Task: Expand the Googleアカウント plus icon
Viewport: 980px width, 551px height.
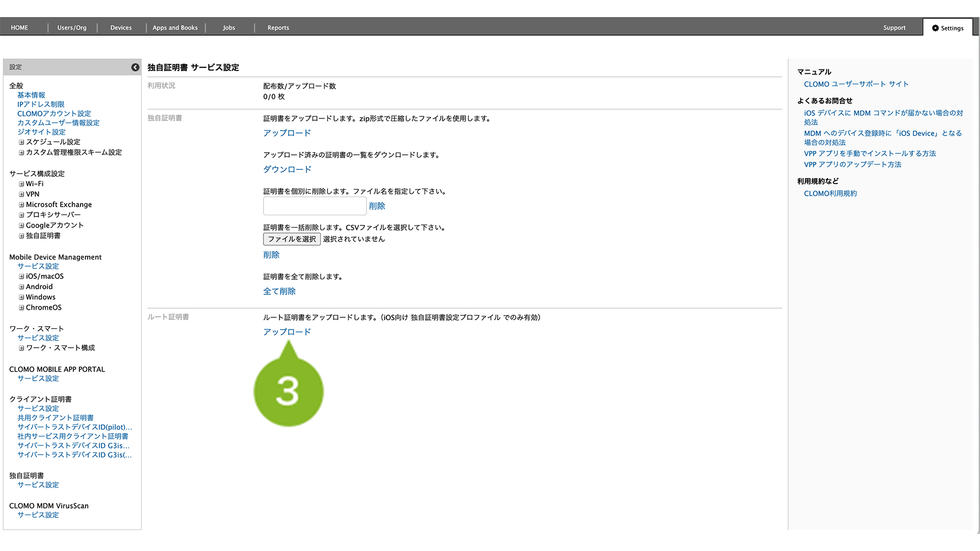Action: [x=21, y=226]
